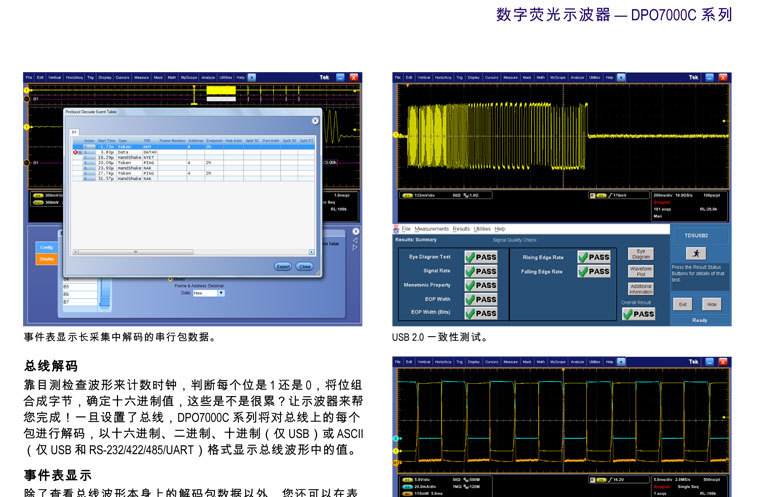Close the Protocol Decode Event Table dialog with its round X
This screenshot has width=760, height=497.
[x=315, y=121]
